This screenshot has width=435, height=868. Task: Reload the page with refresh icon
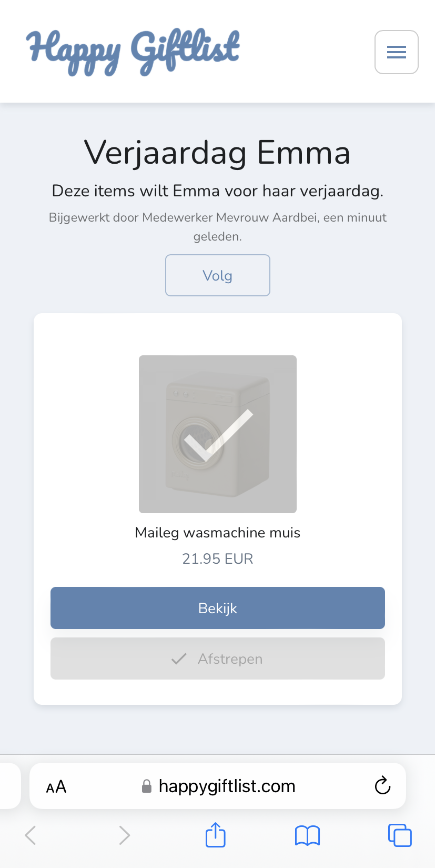tap(382, 785)
